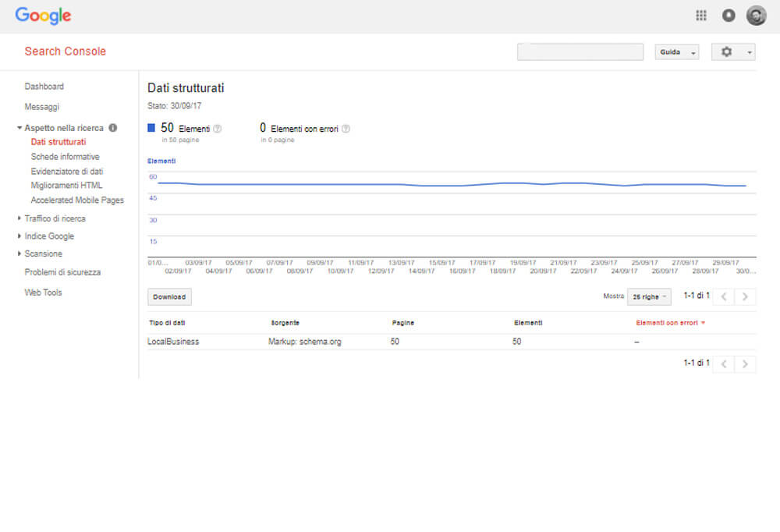Click the settings gear dropdown arrow

[x=749, y=52]
